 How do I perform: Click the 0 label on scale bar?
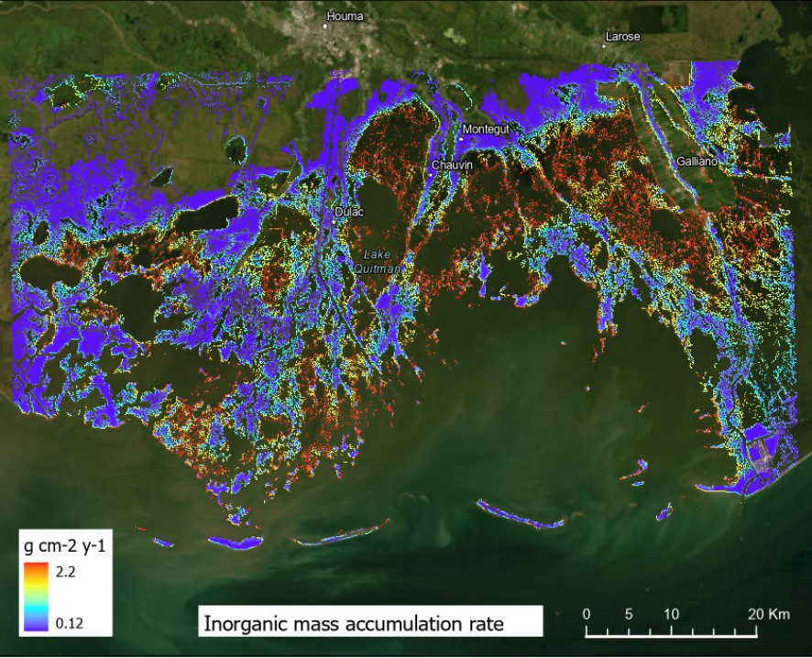pyautogui.click(x=587, y=613)
